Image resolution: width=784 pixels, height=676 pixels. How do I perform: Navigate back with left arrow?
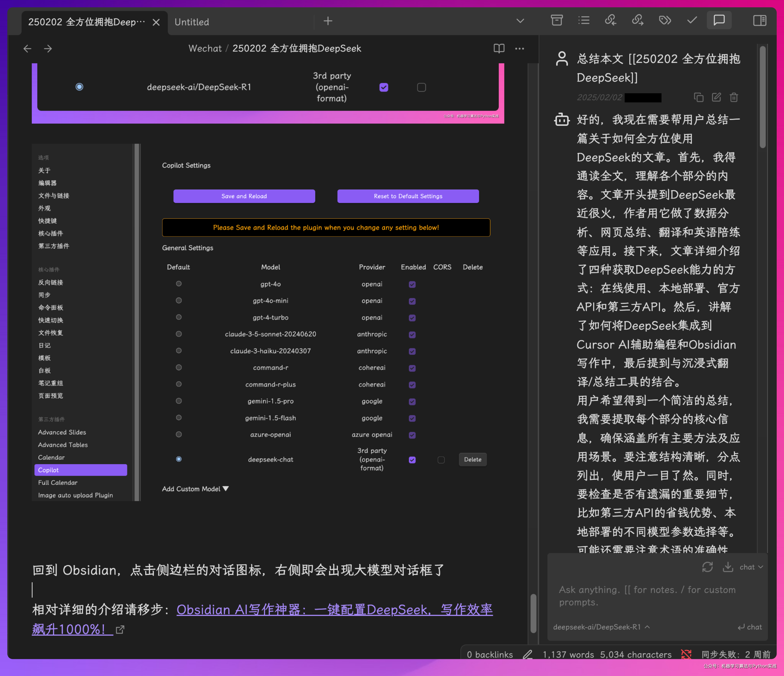[27, 48]
